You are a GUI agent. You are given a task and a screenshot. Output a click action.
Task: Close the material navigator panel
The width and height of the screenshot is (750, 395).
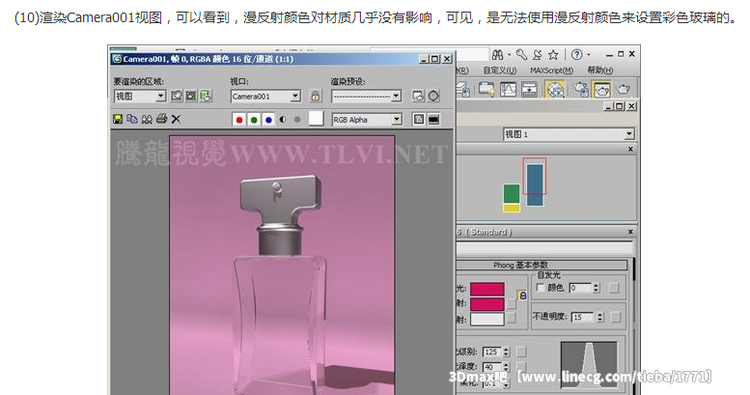coord(630,149)
